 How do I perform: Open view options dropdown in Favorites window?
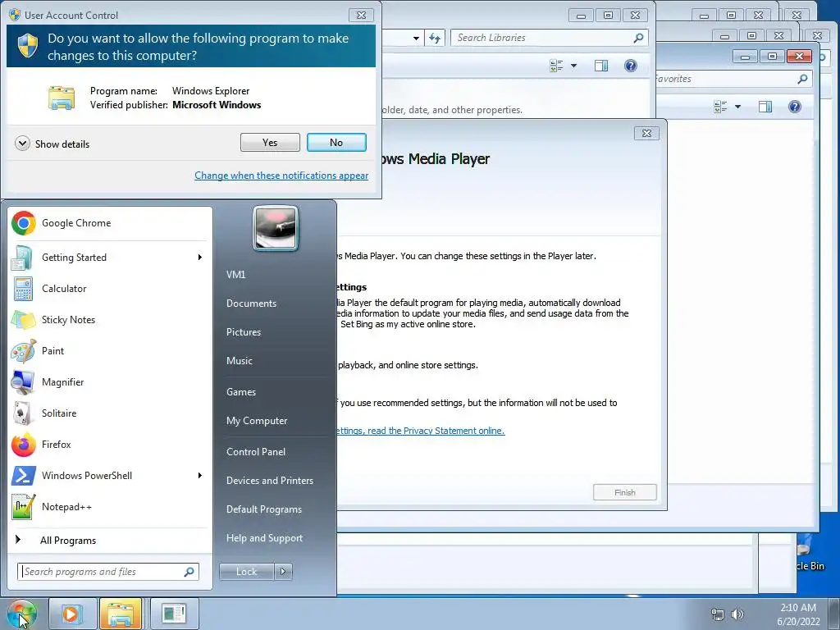click(x=737, y=106)
